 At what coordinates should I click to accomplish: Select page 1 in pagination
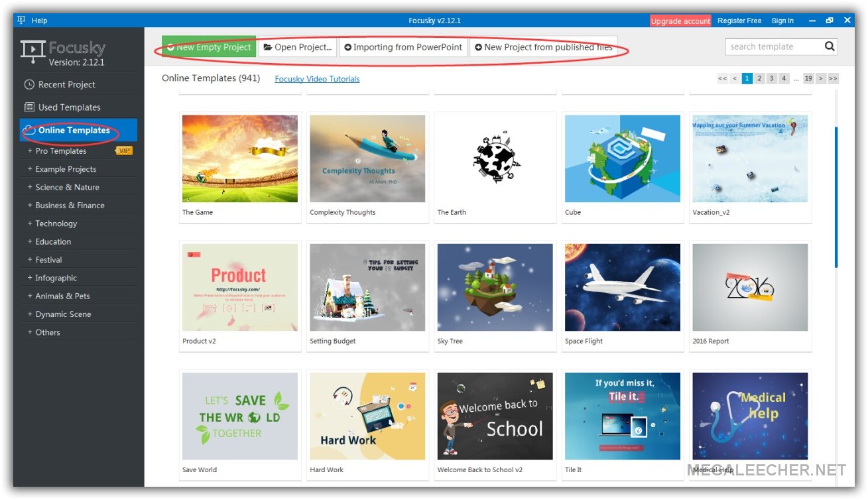pyautogui.click(x=747, y=78)
